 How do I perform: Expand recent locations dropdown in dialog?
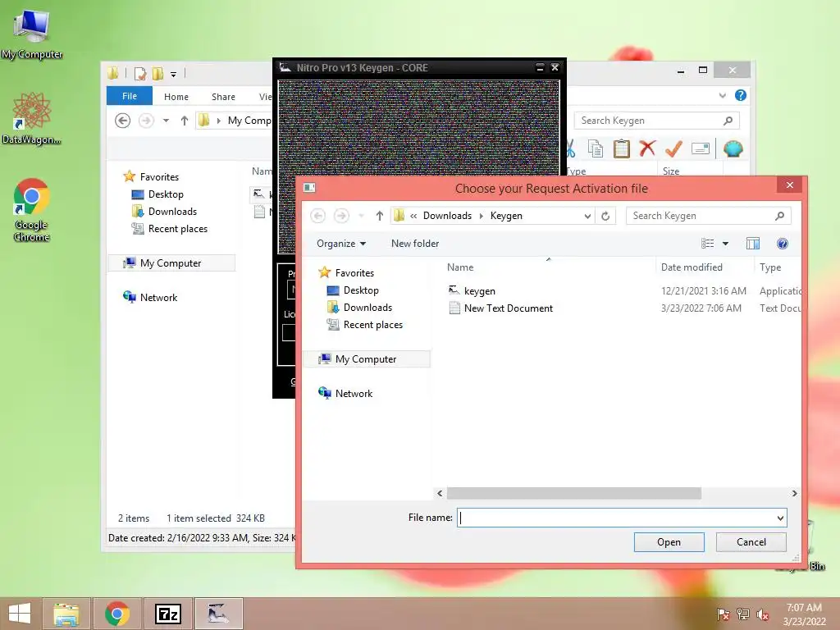(x=361, y=216)
